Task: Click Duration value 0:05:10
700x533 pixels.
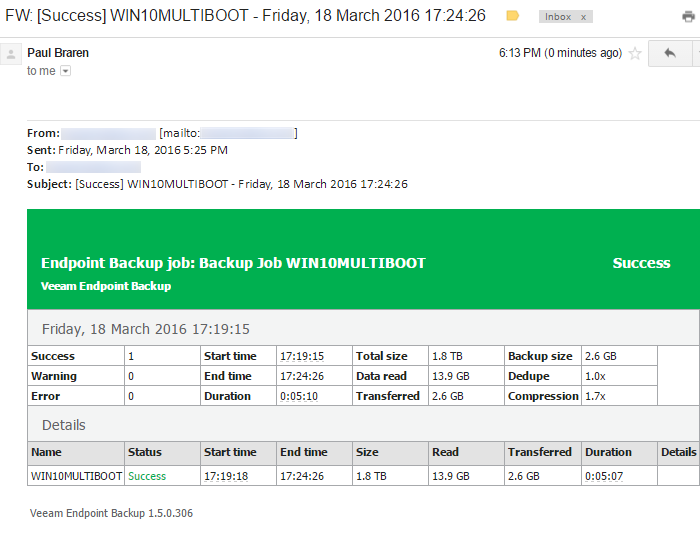Action: pos(299,396)
